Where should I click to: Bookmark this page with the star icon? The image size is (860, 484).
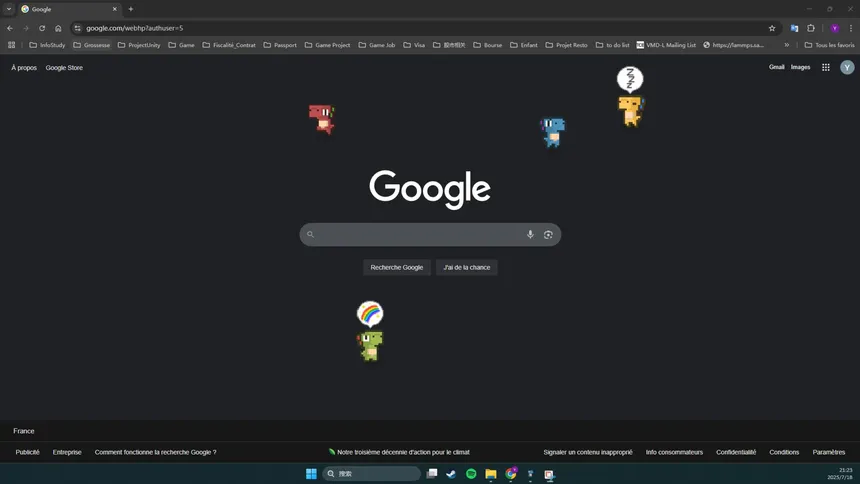pos(772,28)
